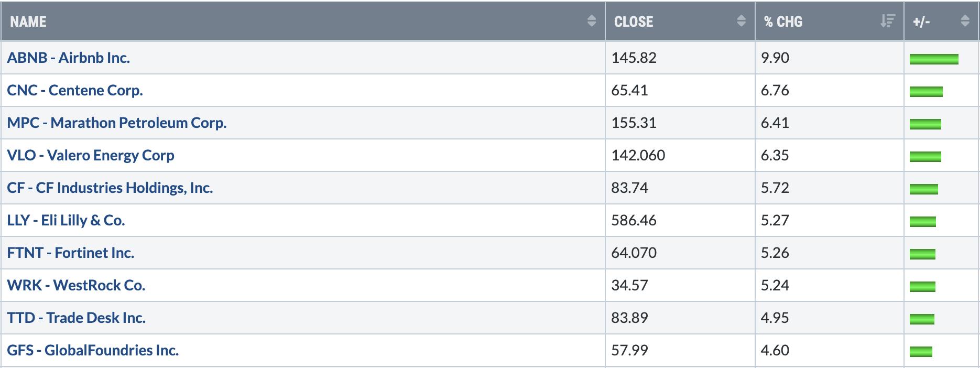Open CNC - Centene Corp. link
The image size is (980, 368).
75,90
